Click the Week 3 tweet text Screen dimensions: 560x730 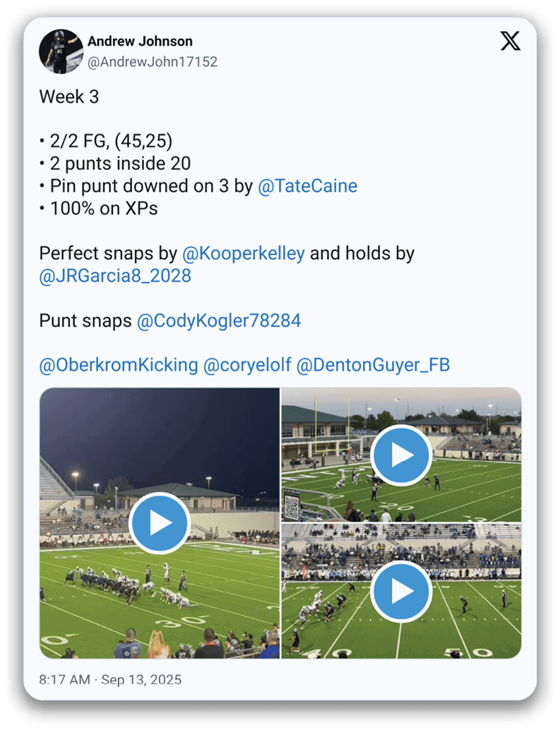coord(69,97)
